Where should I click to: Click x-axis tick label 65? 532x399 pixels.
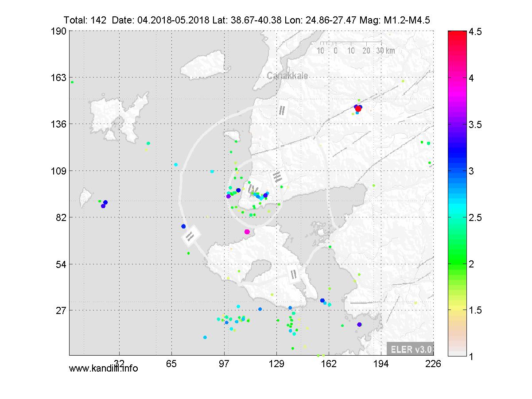[x=171, y=363]
